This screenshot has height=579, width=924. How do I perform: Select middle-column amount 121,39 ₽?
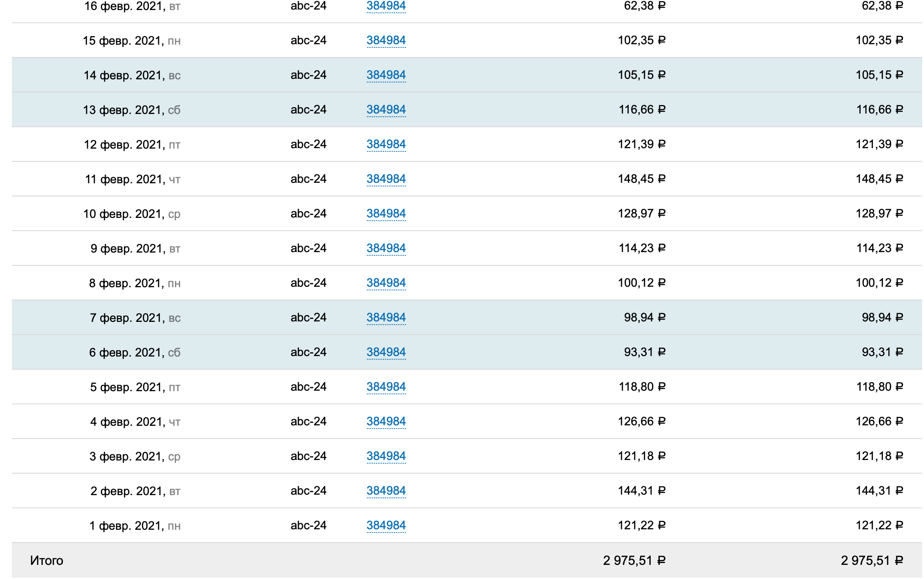click(642, 144)
